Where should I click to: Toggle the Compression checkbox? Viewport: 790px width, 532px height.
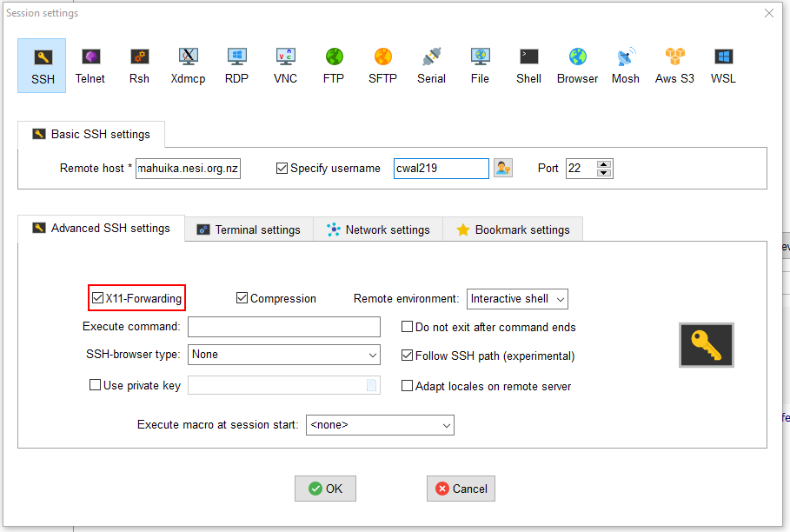pyautogui.click(x=242, y=298)
